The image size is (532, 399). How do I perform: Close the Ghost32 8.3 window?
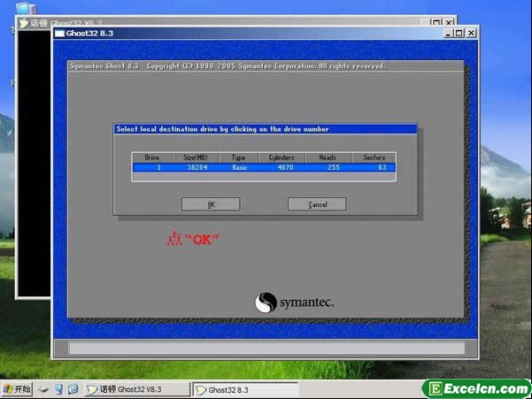tap(471, 33)
